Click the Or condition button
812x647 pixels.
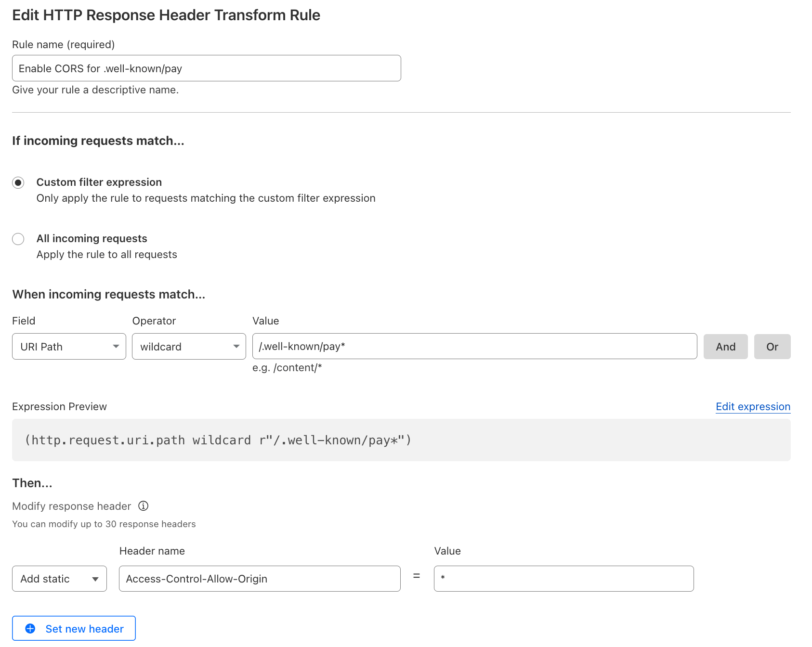pos(772,346)
